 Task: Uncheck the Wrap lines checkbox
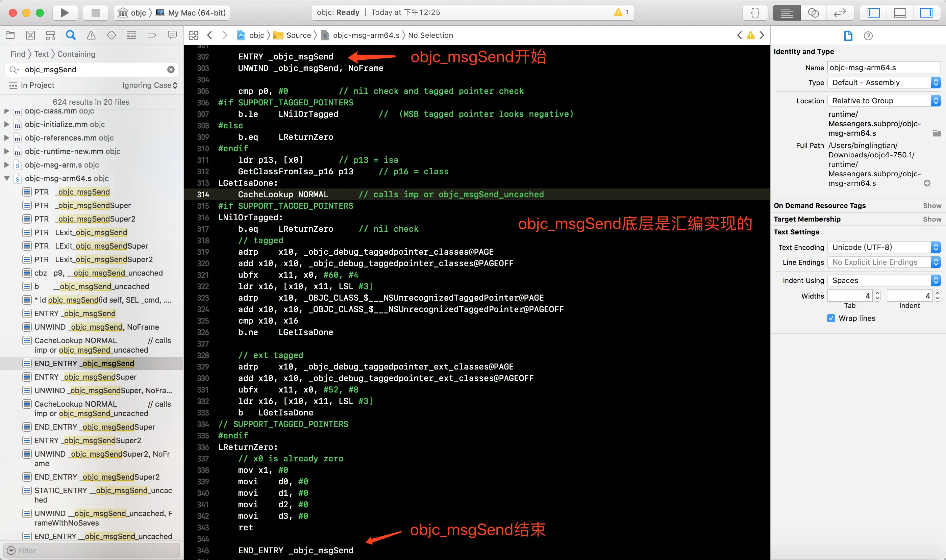tap(831, 318)
